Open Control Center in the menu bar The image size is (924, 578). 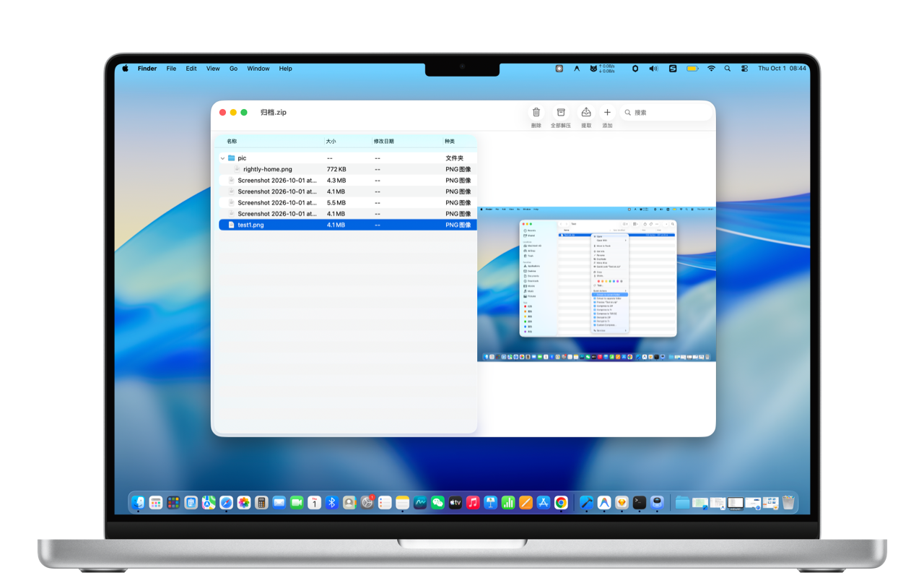click(x=744, y=69)
